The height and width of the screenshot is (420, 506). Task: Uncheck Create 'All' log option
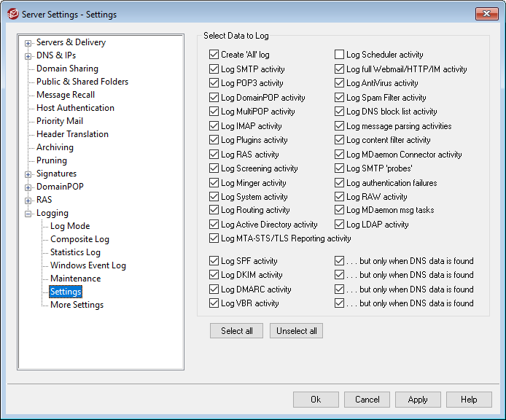click(214, 55)
